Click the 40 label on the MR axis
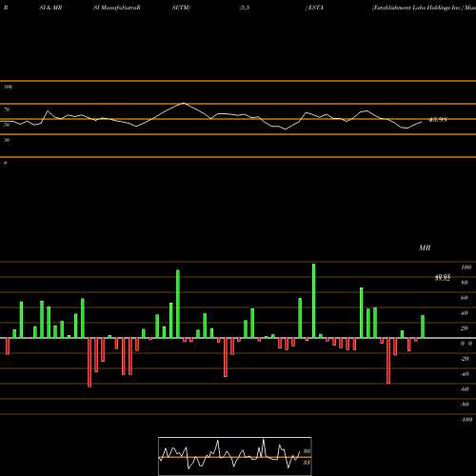 pyautogui.click(x=465, y=313)
